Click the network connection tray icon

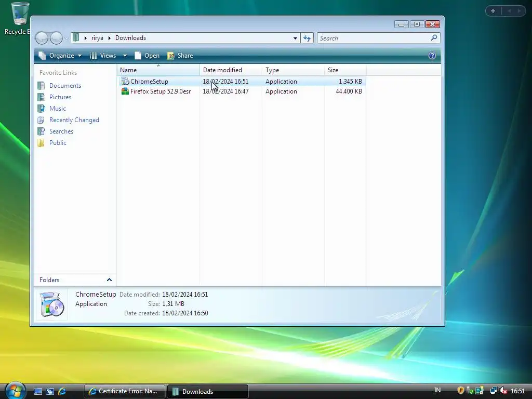click(494, 391)
